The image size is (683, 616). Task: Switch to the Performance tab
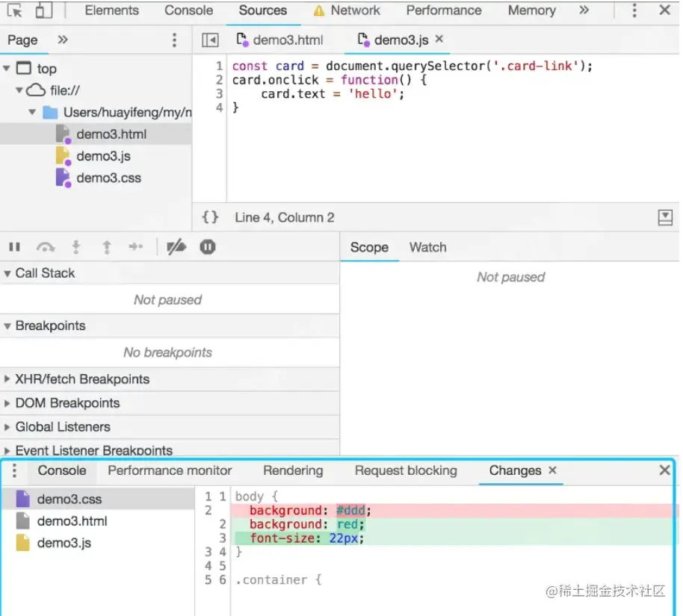tap(444, 10)
